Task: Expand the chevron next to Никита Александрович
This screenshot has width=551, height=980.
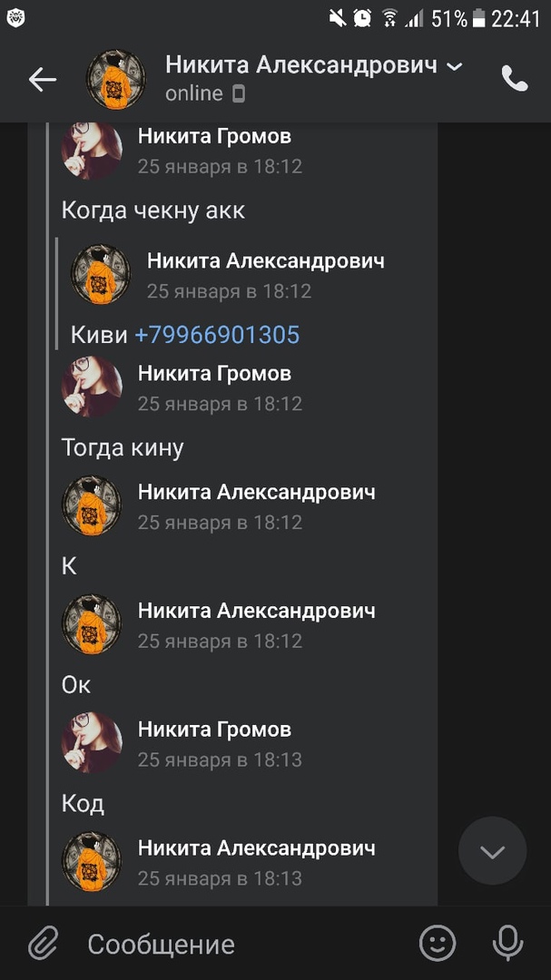Action: (x=455, y=66)
